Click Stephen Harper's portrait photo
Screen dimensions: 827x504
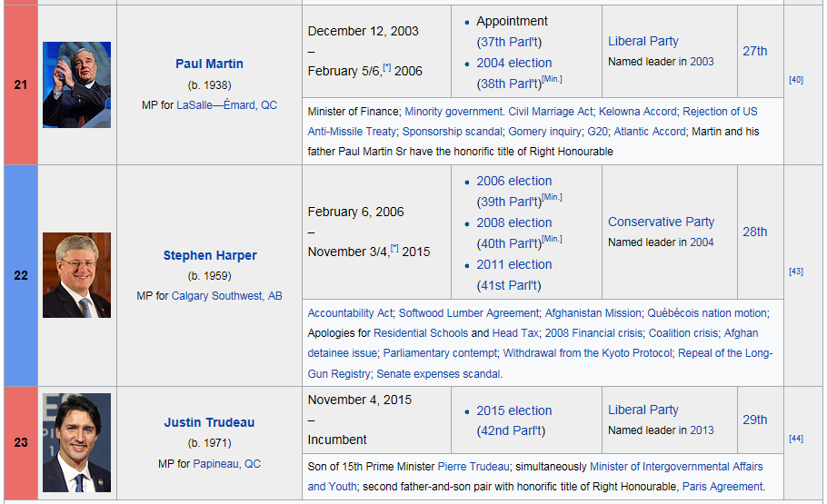pyautogui.click(x=76, y=275)
